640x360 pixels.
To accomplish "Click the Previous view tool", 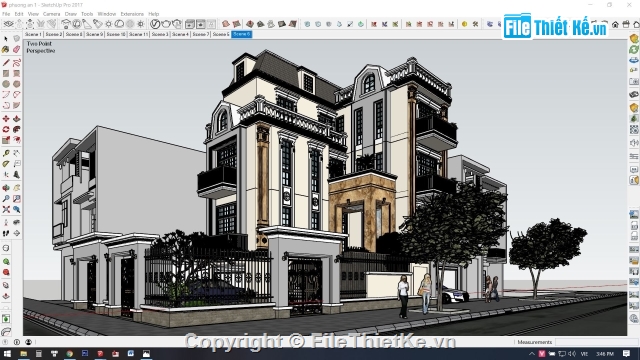I will tap(16, 209).
